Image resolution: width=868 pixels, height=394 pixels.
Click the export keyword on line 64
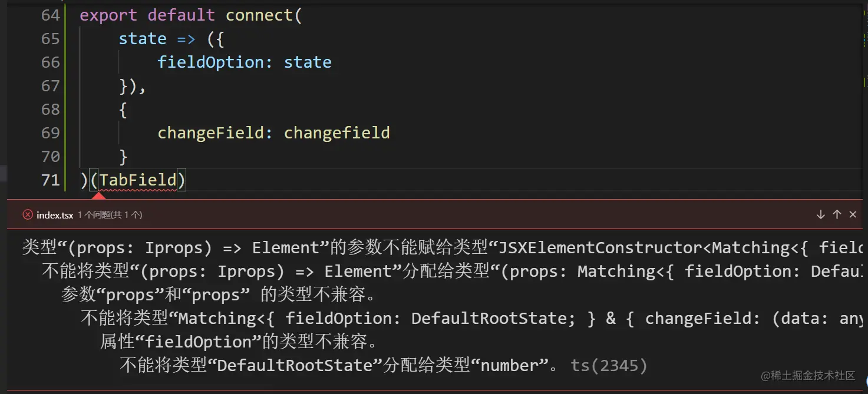click(108, 15)
